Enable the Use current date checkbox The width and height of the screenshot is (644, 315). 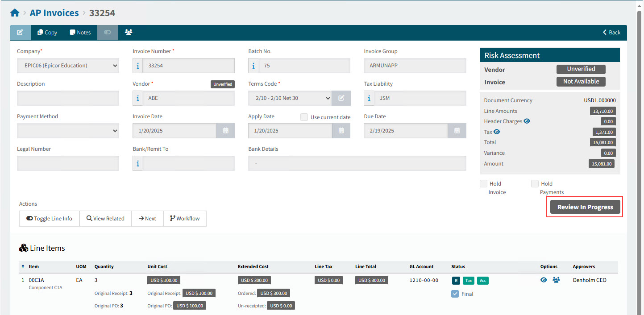tap(304, 117)
